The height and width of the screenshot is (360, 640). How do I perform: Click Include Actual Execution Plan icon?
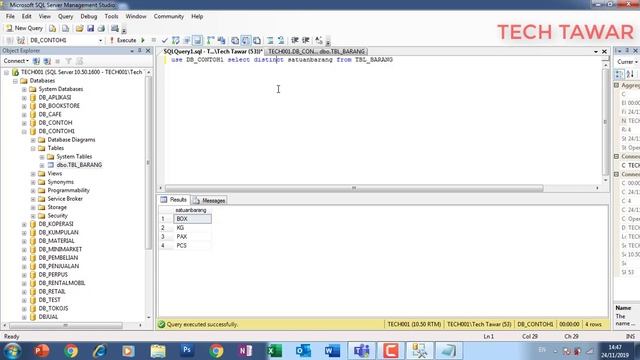(x=211, y=40)
